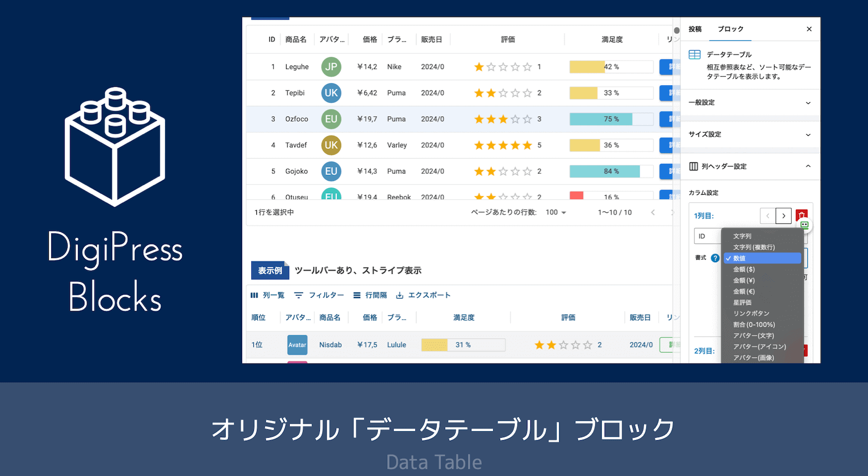868x476 pixels.
Task: Click the DigiPress Blocks cube logo
Action: (x=115, y=147)
